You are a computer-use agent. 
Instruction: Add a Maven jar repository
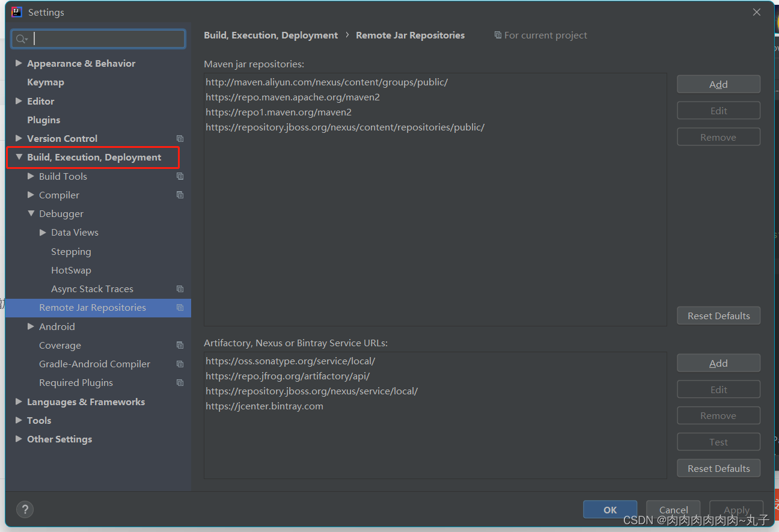click(718, 84)
